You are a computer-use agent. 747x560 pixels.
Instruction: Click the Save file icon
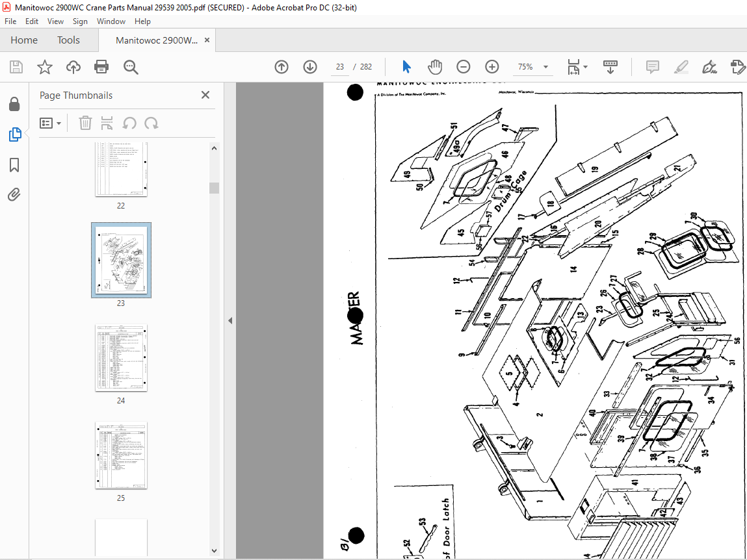click(16, 67)
